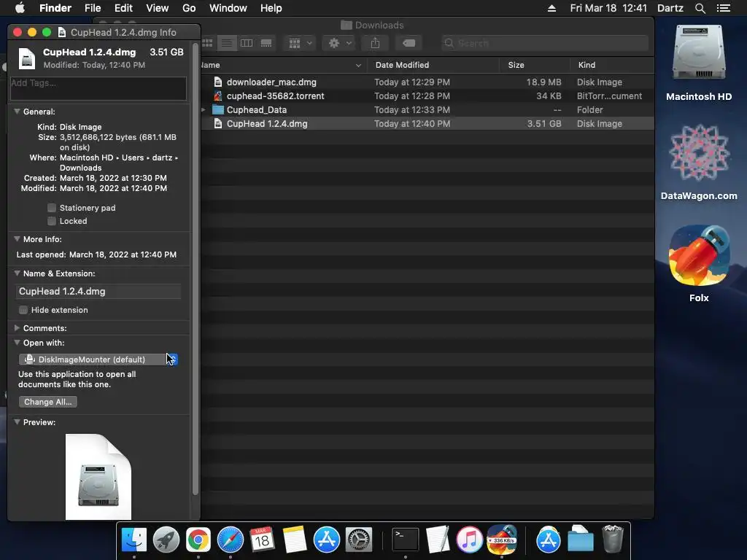
Task: Open the blue App Store Dock icon beside Notes
Action: point(326,540)
